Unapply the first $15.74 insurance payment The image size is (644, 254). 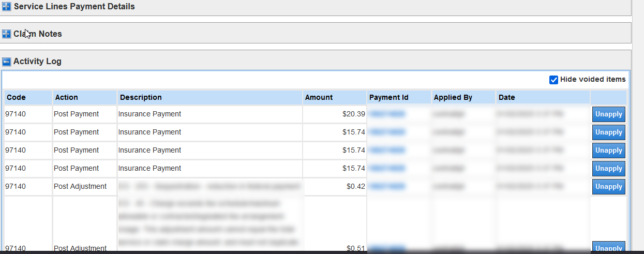tap(608, 132)
